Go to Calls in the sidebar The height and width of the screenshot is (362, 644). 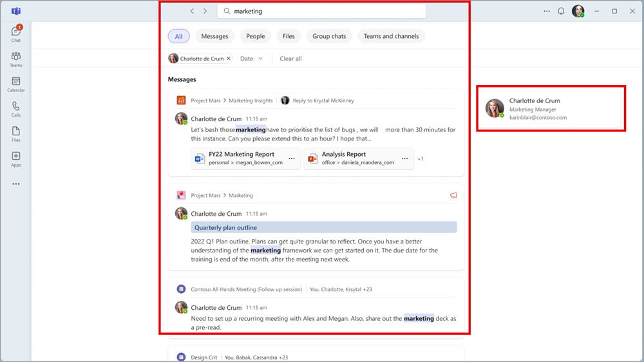15,109
